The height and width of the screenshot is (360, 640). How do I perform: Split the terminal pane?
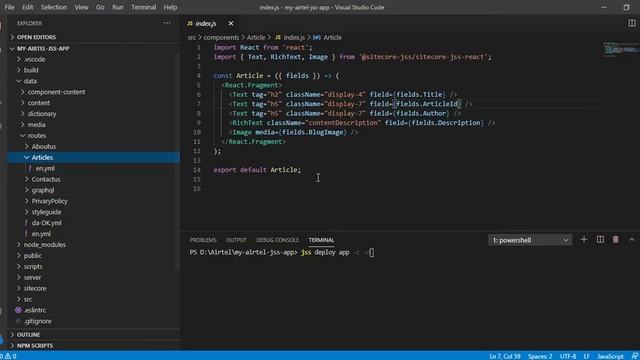600,240
